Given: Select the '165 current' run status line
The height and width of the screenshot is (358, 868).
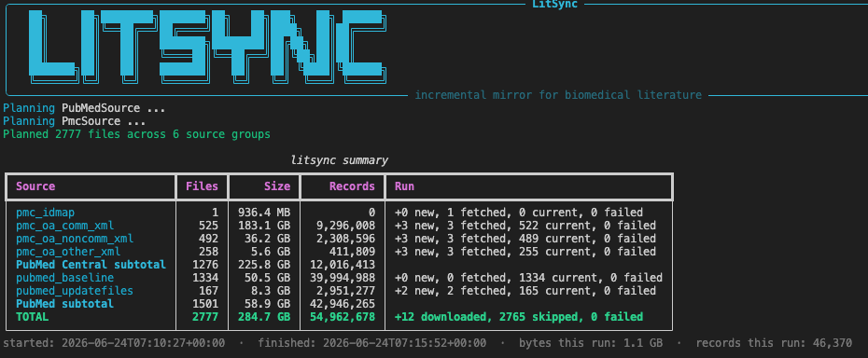Looking at the screenshot, I should coord(525,291).
